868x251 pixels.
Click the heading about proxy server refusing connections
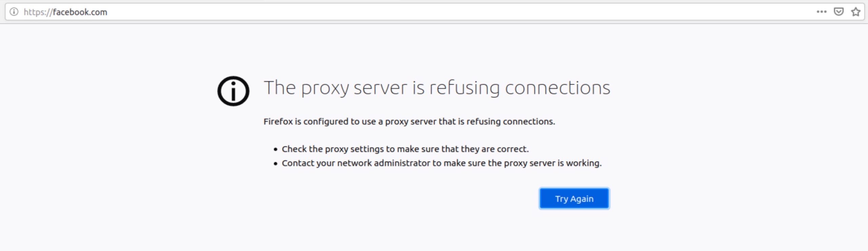437,88
